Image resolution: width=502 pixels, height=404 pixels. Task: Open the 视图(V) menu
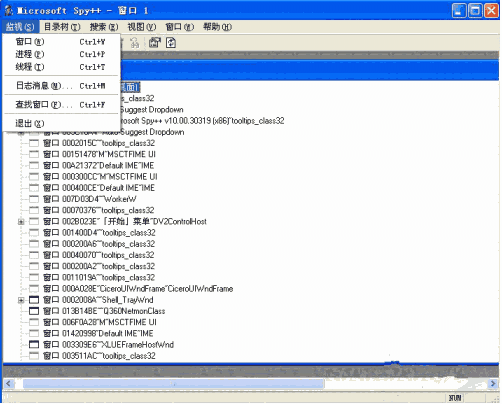[142, 27]
